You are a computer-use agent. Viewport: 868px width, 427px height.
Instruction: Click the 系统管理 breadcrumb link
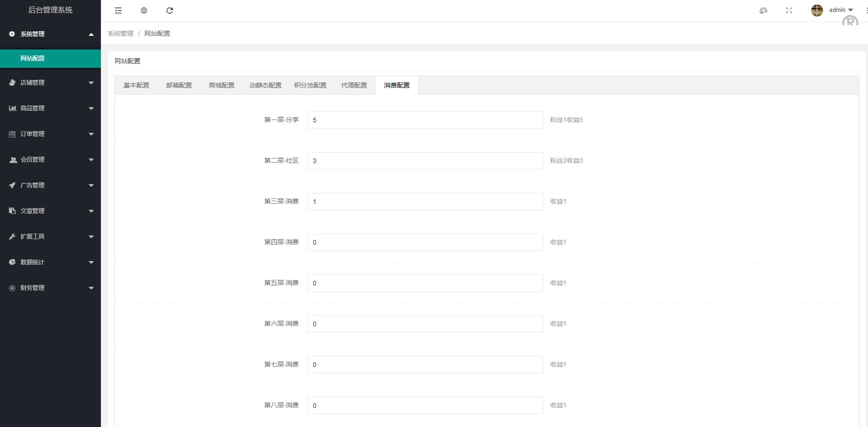coord(120,33)
